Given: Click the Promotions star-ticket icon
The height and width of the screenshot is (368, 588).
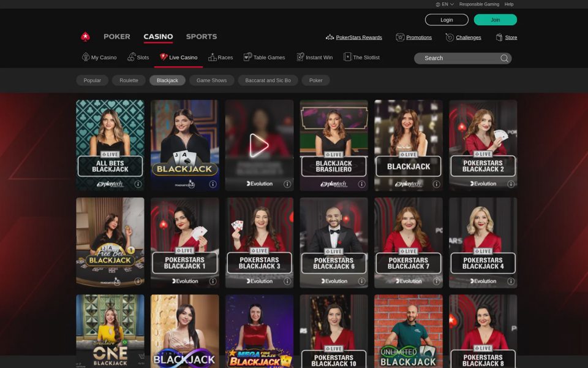Looking at the screenshot, I should click(x=400, y=37).
